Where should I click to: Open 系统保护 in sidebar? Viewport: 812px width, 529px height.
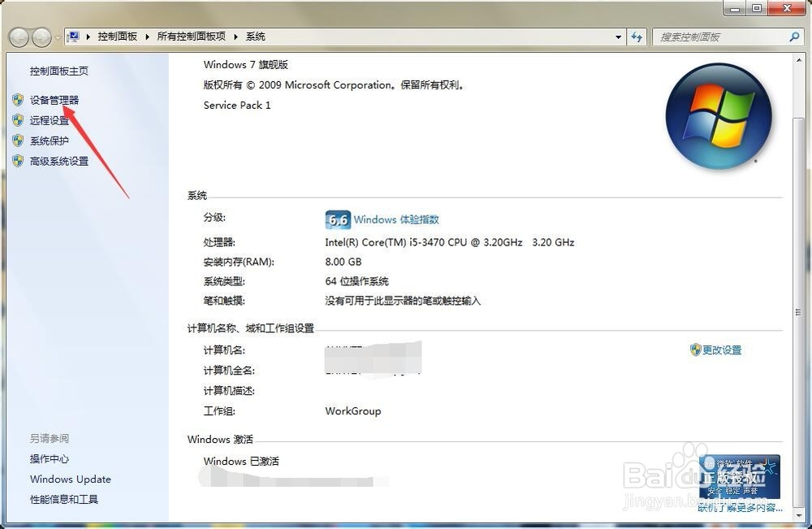(x=50, y=141)
